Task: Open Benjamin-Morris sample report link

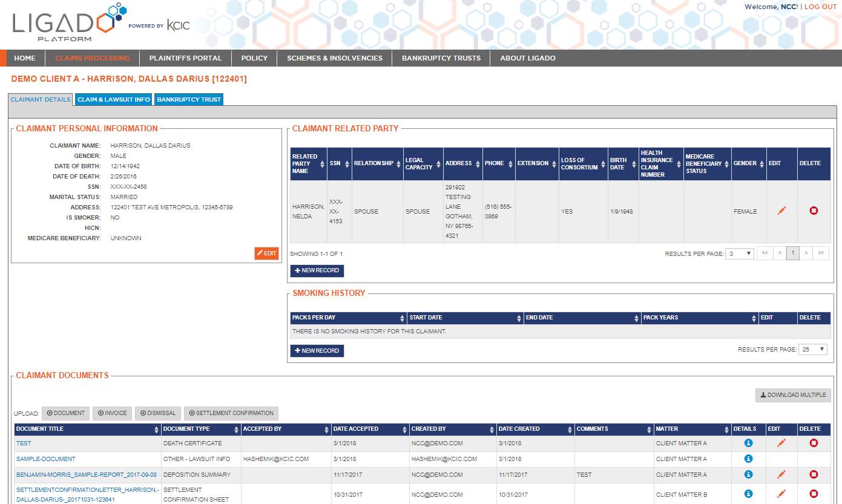Action: click(x=87, y=475)
